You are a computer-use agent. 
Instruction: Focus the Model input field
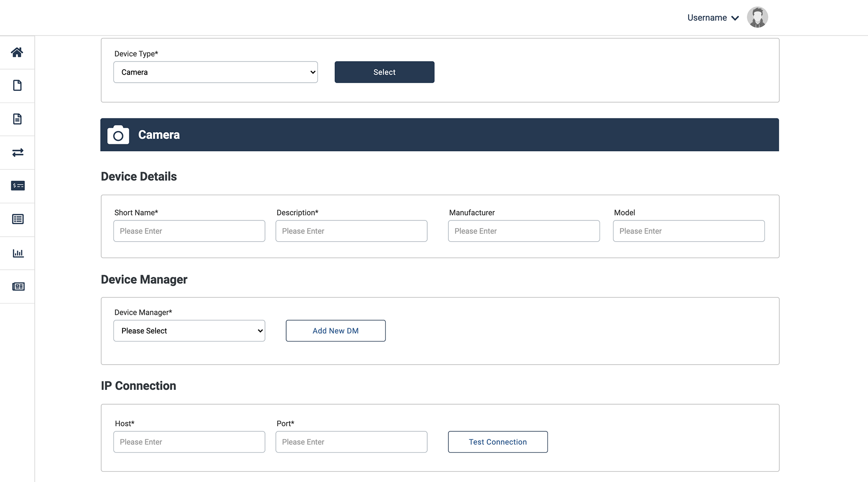689,231
